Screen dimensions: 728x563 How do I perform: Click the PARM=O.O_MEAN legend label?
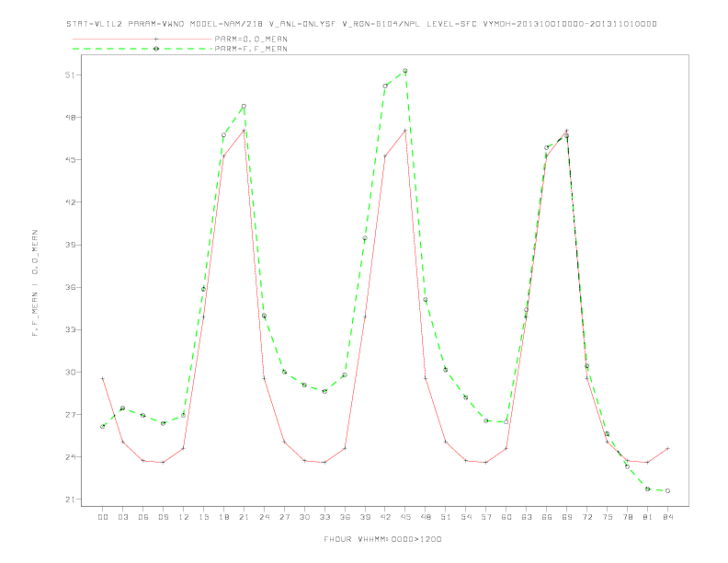(x=251, y=39)
